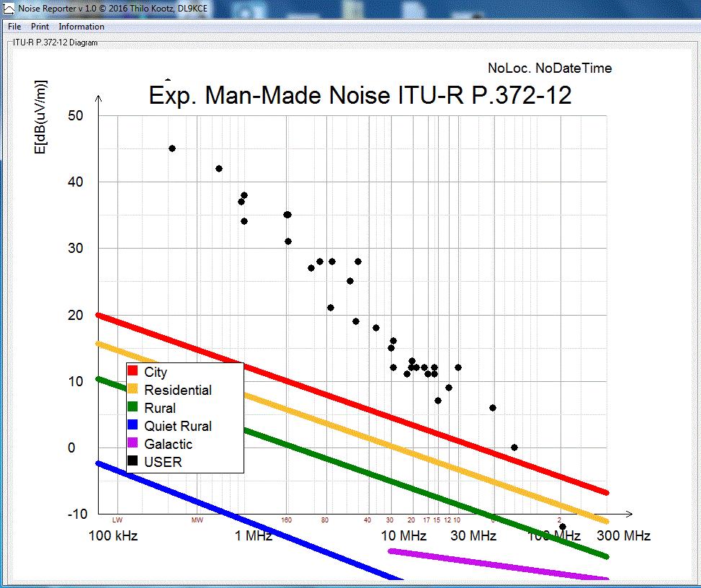Click the purple Galactic noise line

coord(498,565)
